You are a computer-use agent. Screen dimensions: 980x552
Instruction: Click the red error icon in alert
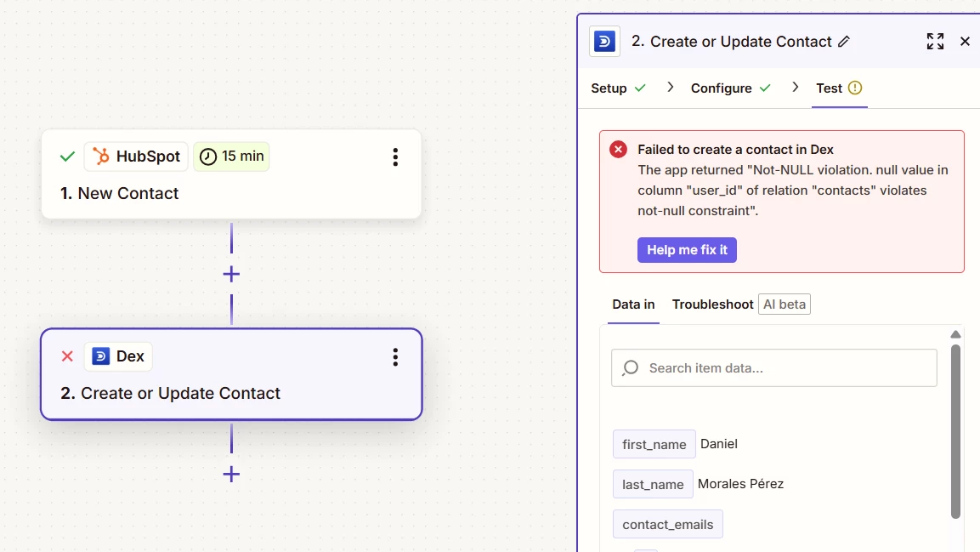(618, 150)
